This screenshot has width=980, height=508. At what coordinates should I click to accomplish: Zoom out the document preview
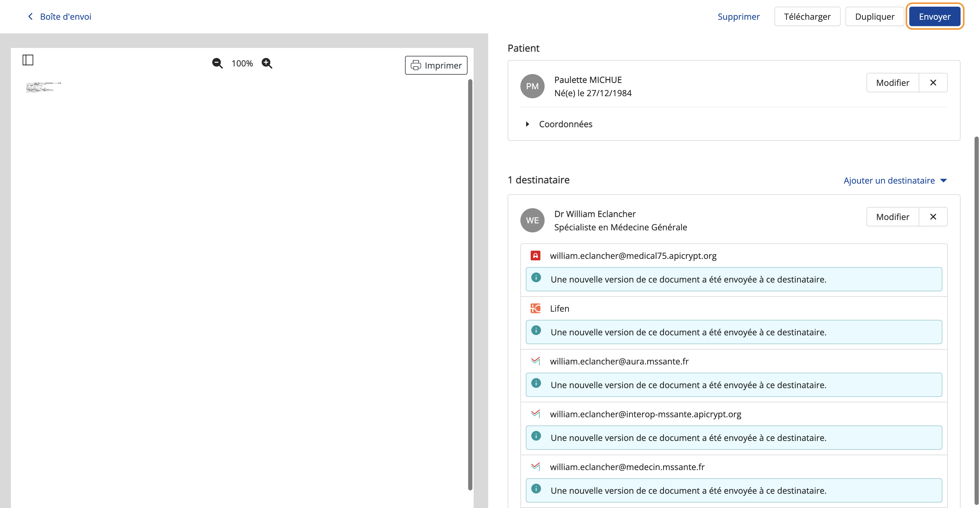(x=217, y=63)
